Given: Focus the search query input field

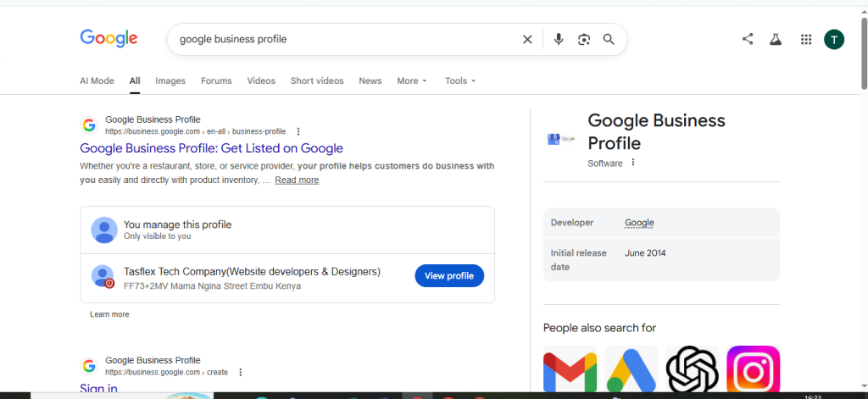Looking at the screenshot, I should click(346, 39).
